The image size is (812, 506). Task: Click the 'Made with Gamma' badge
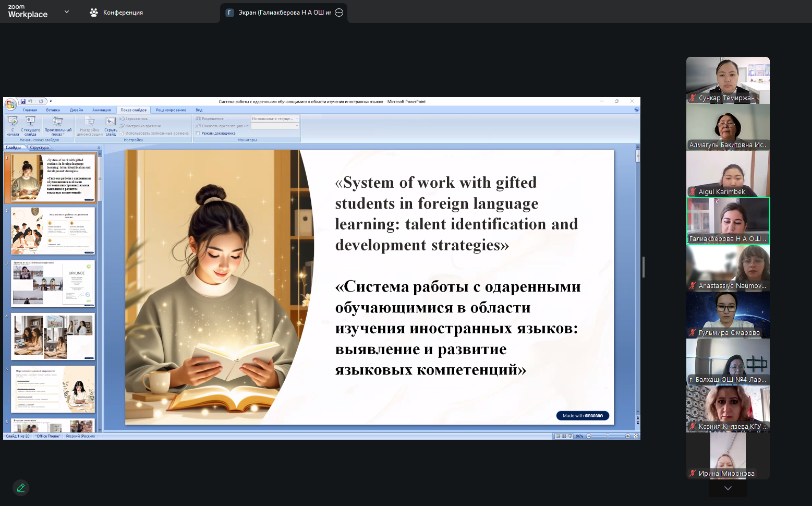[x=582, y=416]
